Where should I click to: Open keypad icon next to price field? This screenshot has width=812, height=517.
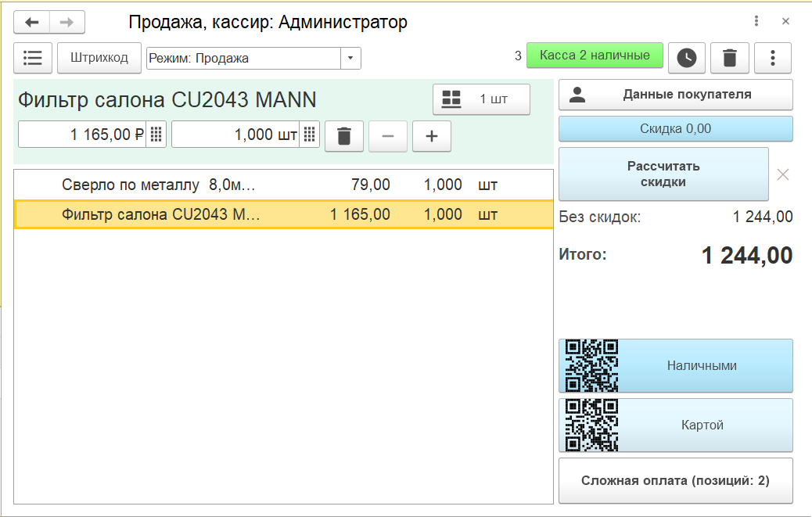[x=156, y=135]
